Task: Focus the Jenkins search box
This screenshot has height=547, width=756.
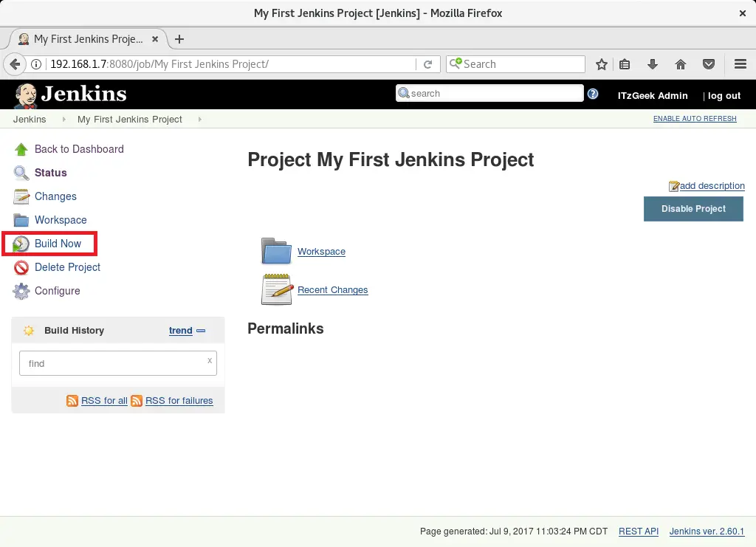Action: tap(489, 94)
